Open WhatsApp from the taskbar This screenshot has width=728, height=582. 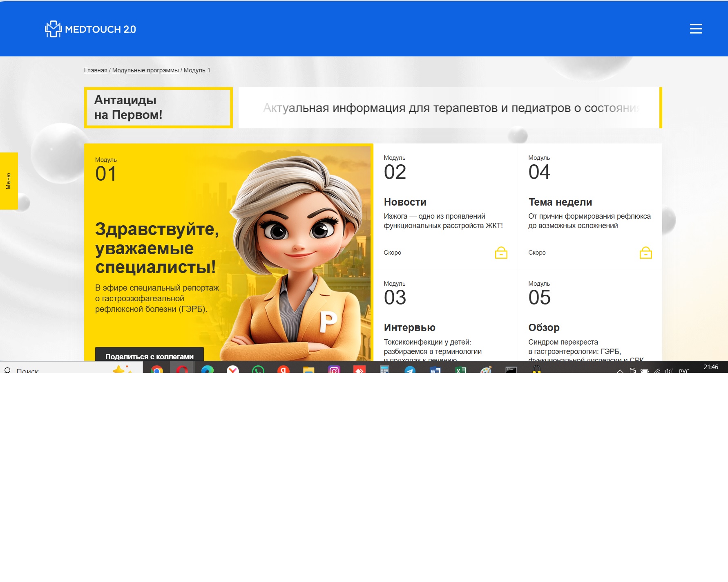pos(258,370)
